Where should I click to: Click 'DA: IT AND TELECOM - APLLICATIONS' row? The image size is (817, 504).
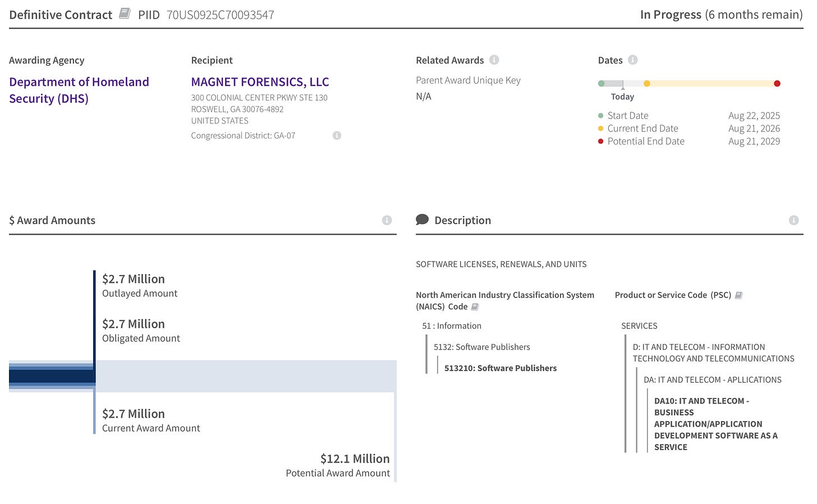coord(713,379)
